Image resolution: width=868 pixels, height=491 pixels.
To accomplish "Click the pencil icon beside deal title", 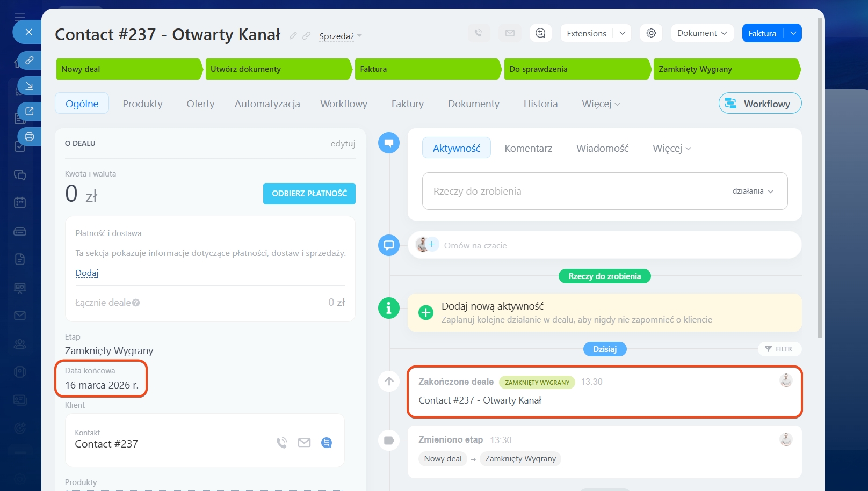I will tap(293, 36).
